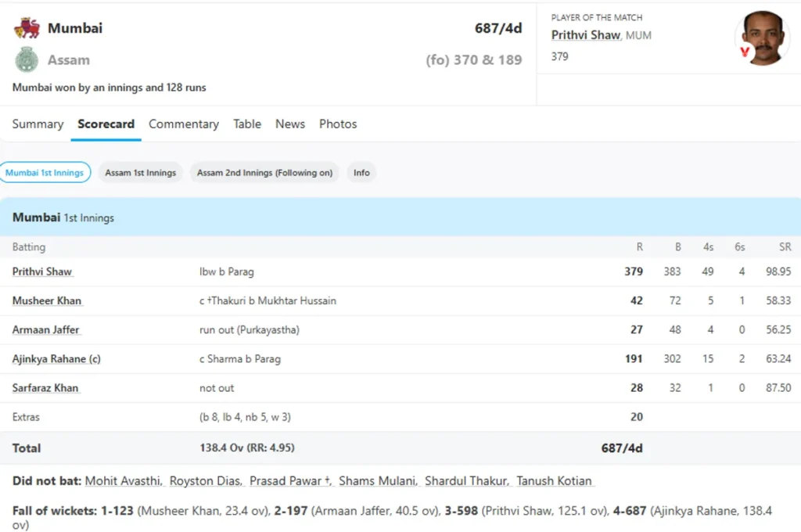Click Armaan Jaffer in batting list
Image resolution: width=801 pixels, height=532 pixels.
pos(46,329)
